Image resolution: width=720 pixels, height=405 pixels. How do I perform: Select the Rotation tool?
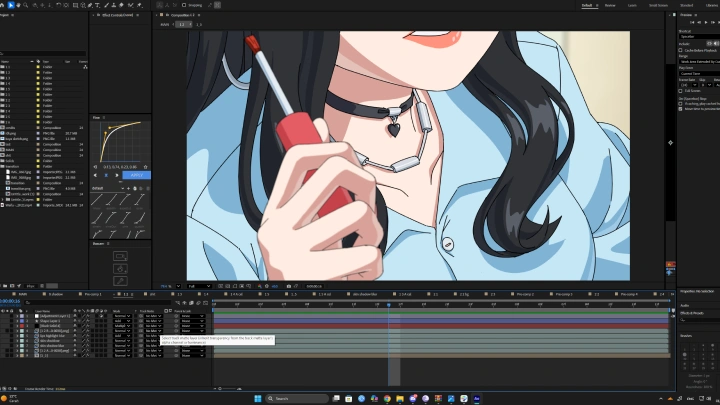pos(59,5)
